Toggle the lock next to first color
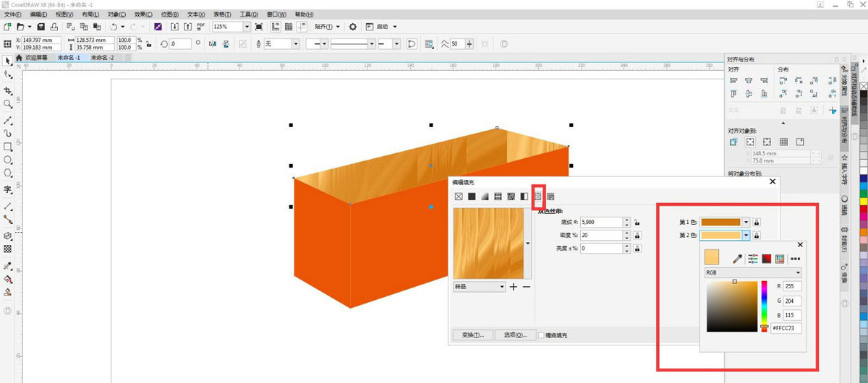The width and height of the screenshot is (868, 383). click(757, 223)
